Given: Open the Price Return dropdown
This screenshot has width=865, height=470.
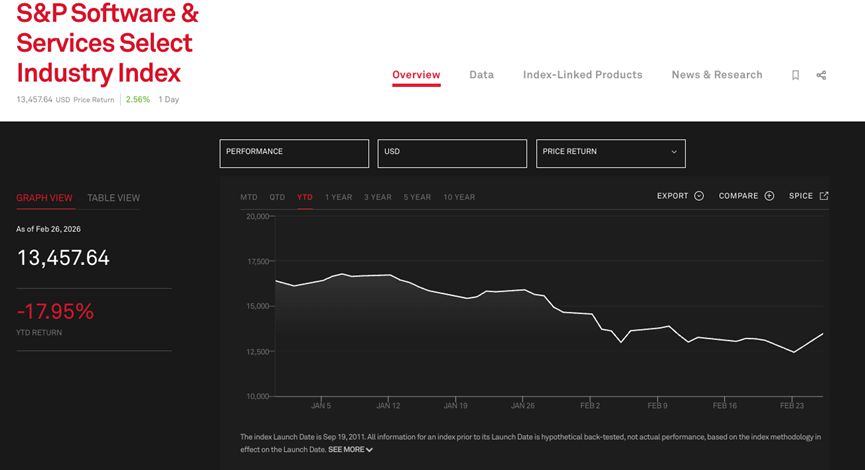Looking at the screenshot, I should coord(610,152).
